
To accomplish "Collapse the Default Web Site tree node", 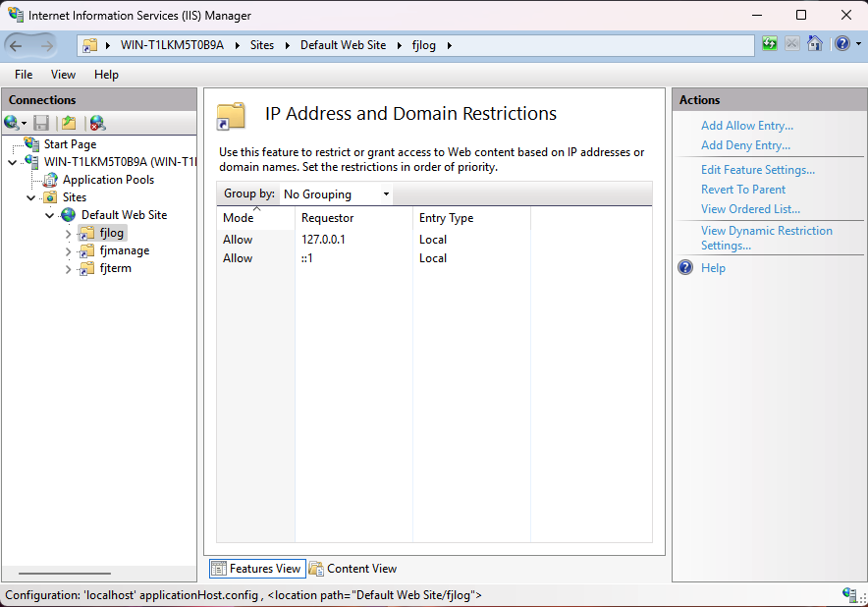I will pos(49,214).
